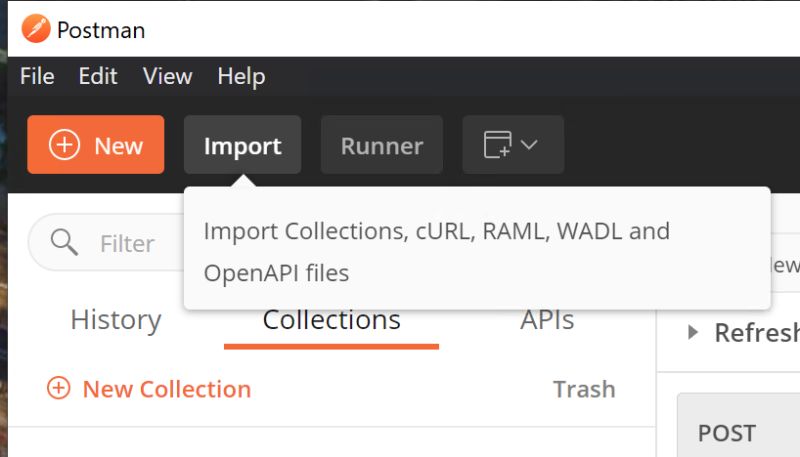This screenshot has width=800, height=457.
Task: Click the new window icon
Action: (497, 144)
